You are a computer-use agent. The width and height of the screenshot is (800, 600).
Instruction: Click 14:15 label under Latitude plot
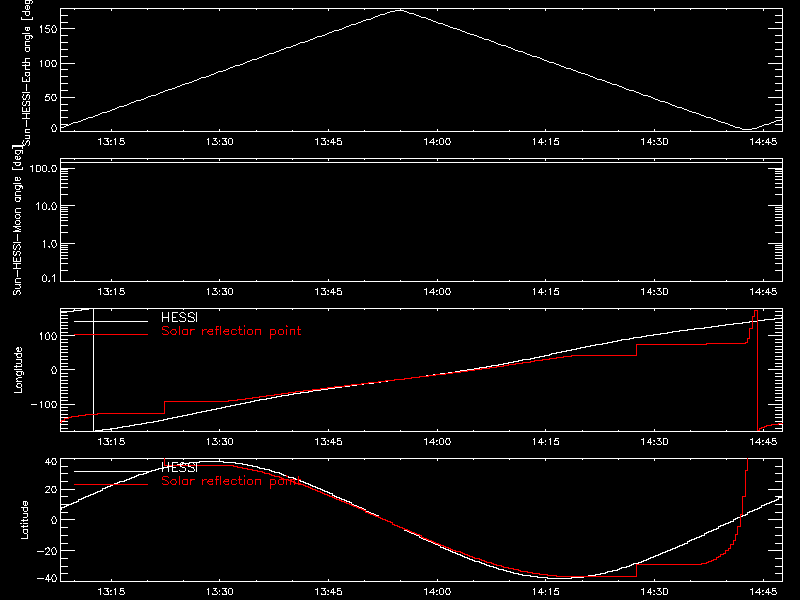[546, 592]
